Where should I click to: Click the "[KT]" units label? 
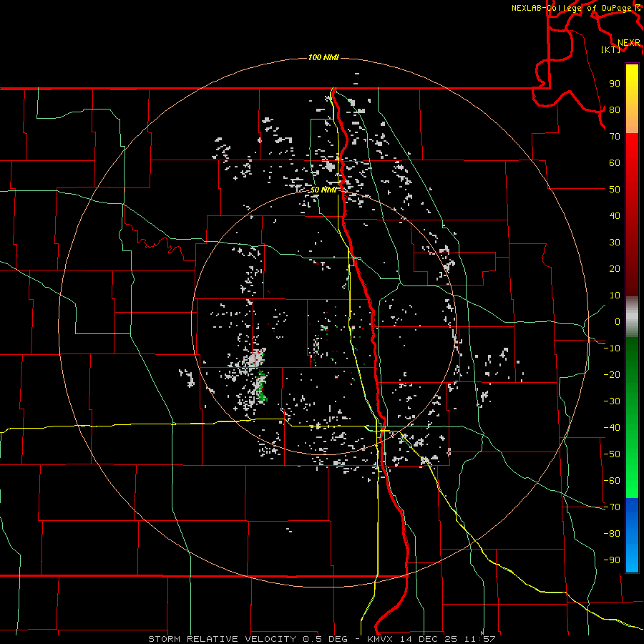tap(610, 49)
